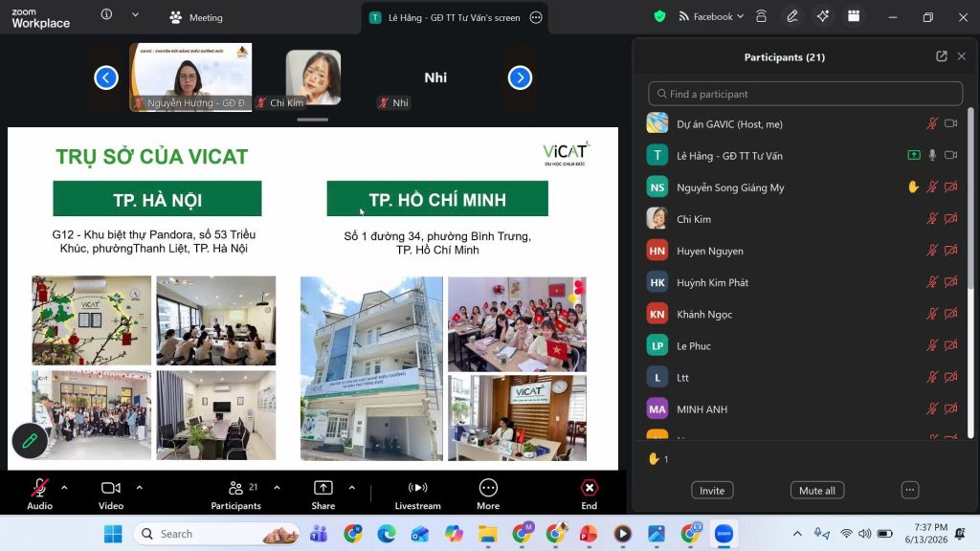Open Zoom app icon in taskbar
The width and height of the screenshot is (980, 551).
(724, 534)
